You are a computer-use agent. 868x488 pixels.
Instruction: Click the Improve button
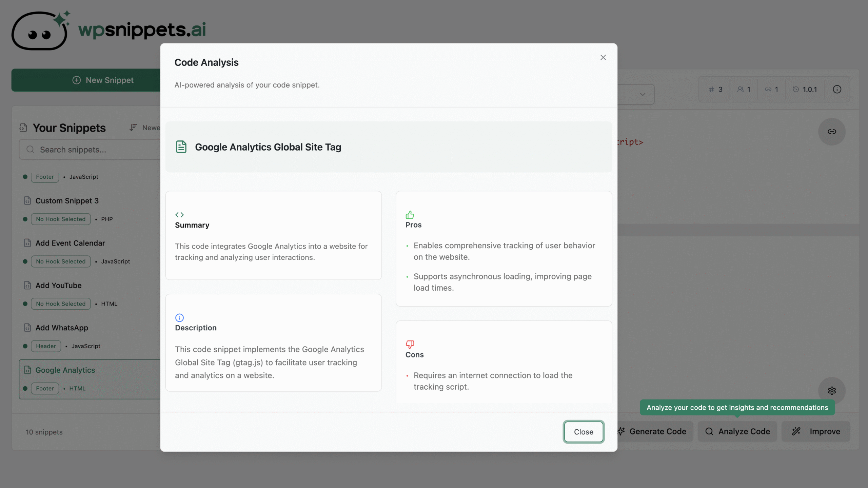pyautogui.click(x=816, y=431)
